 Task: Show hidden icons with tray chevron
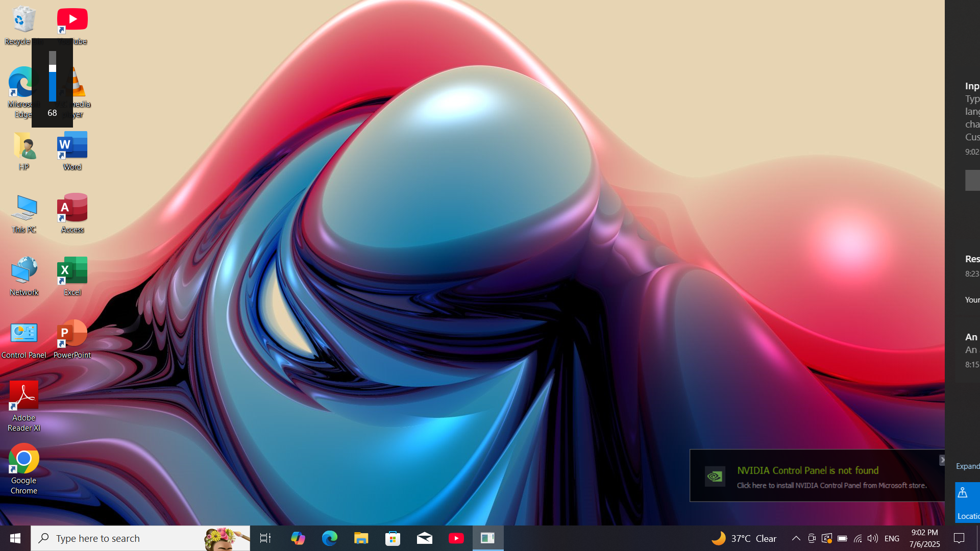point(796,538)
